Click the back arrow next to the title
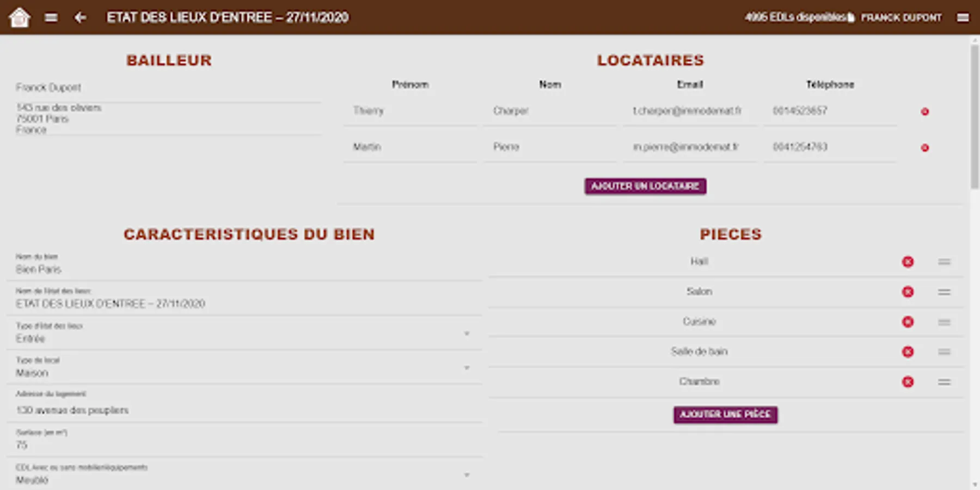980x490 pixels. point(81,18)
